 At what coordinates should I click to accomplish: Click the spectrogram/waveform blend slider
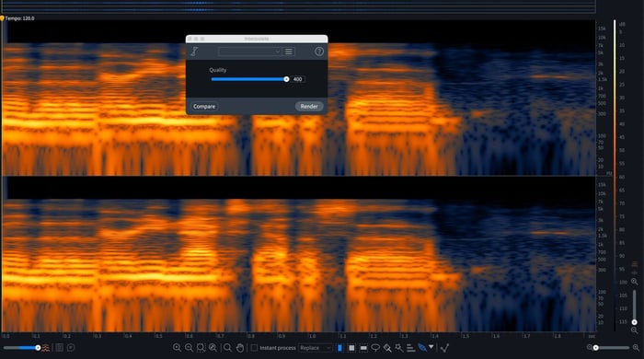(21, 348)
